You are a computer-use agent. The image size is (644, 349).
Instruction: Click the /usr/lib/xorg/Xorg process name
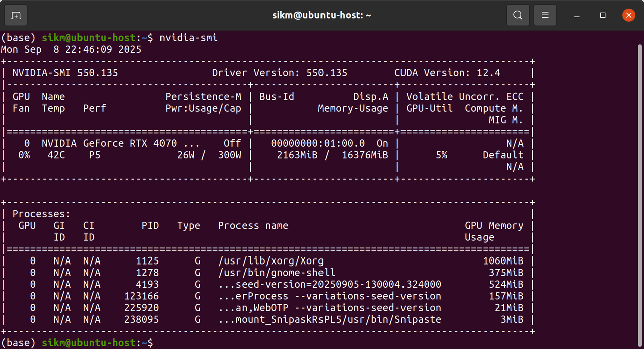click(271, 261)
